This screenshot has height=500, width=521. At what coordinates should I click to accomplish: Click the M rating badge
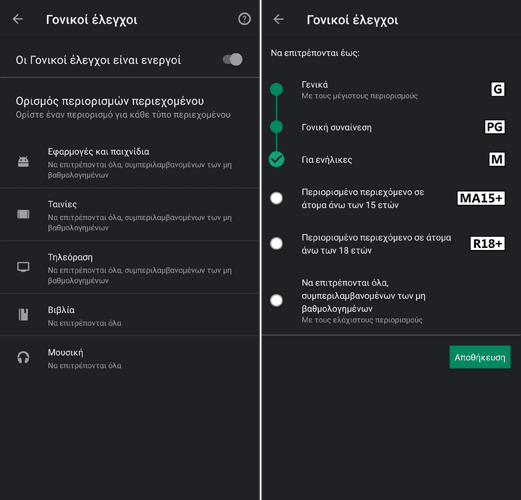497,159
